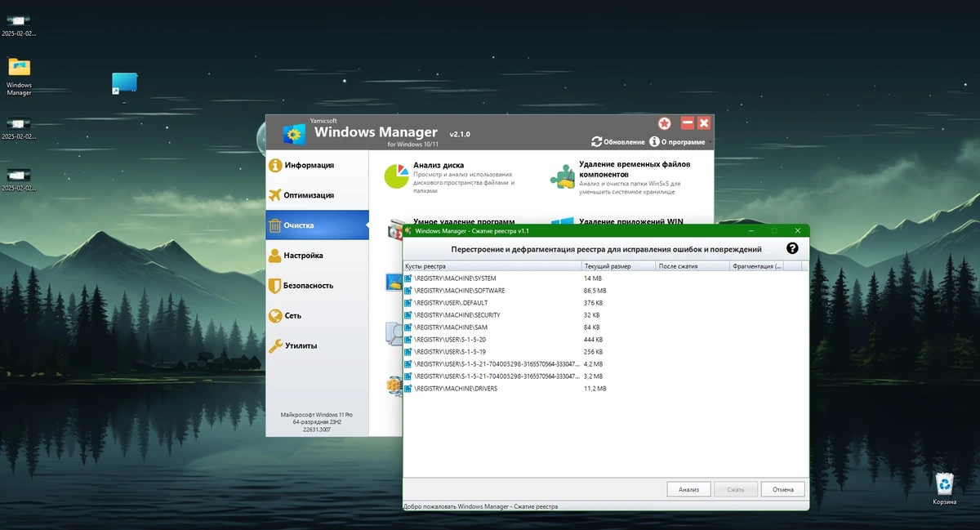
Task: Select the S-1-5-21 hive sized 4,2 MB
Action: 604,364
